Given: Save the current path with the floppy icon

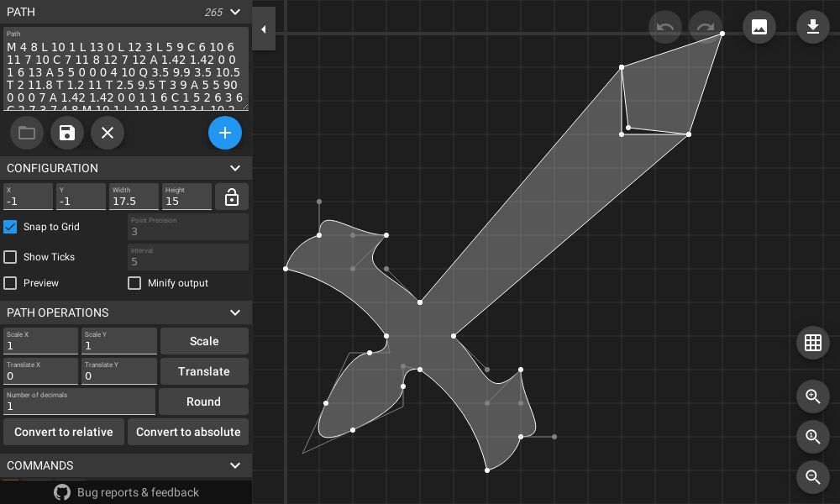Looking at the screenshot, I should pos(67,133).
